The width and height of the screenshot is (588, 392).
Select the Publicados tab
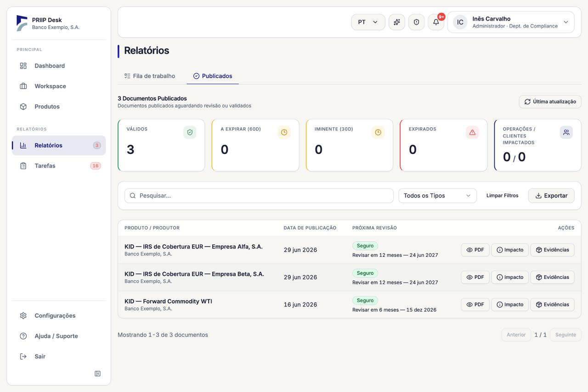[213, 76]
